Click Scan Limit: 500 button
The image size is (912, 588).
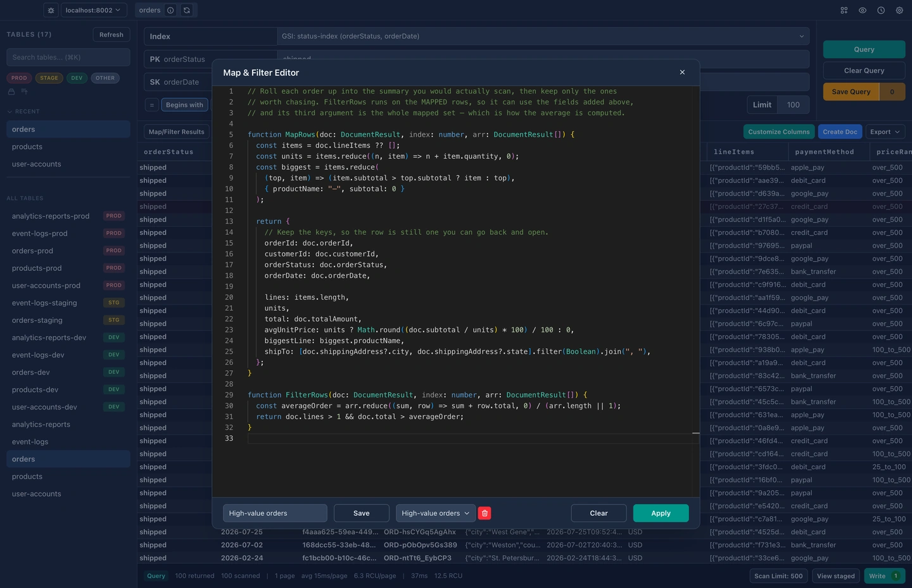click(x=778, y=576)
